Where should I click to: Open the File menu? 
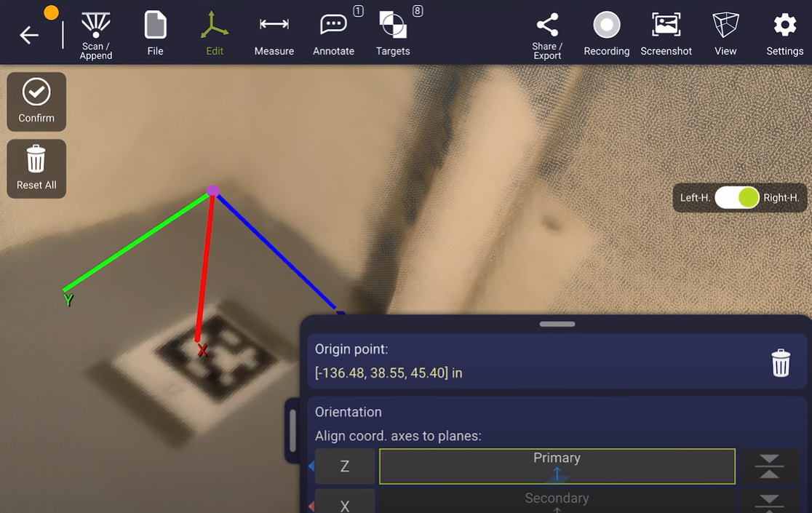coord(156,34)
